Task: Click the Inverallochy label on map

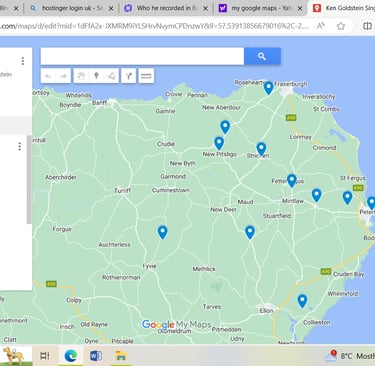Action: point(319,97)
